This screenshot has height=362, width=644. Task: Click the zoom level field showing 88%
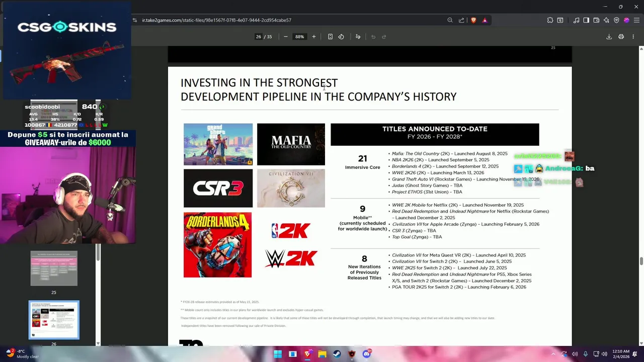point(300,37)
